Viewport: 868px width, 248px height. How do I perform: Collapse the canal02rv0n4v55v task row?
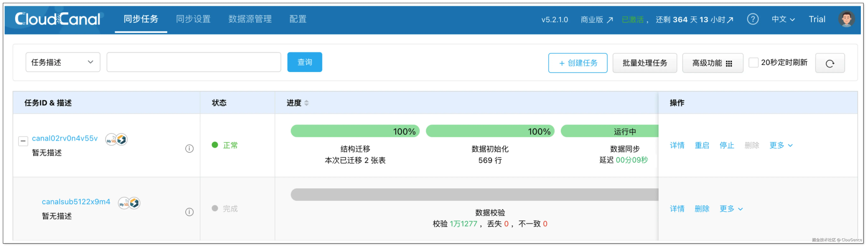click(x=23, y=141)
